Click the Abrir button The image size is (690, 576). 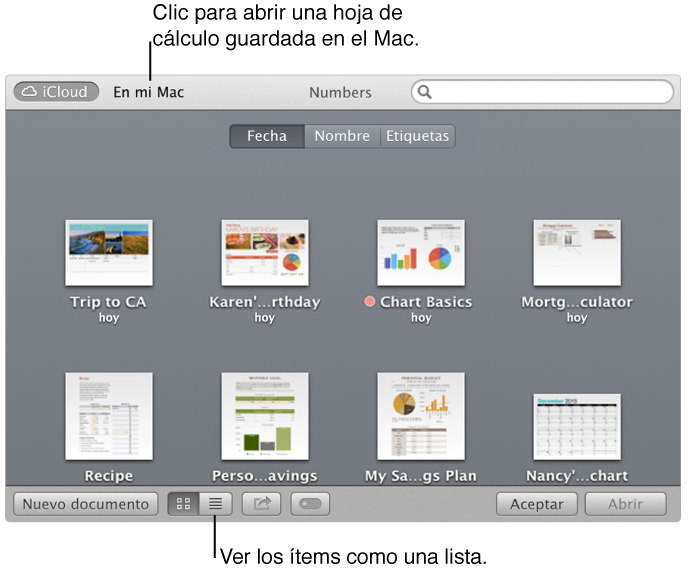(625, 504)
